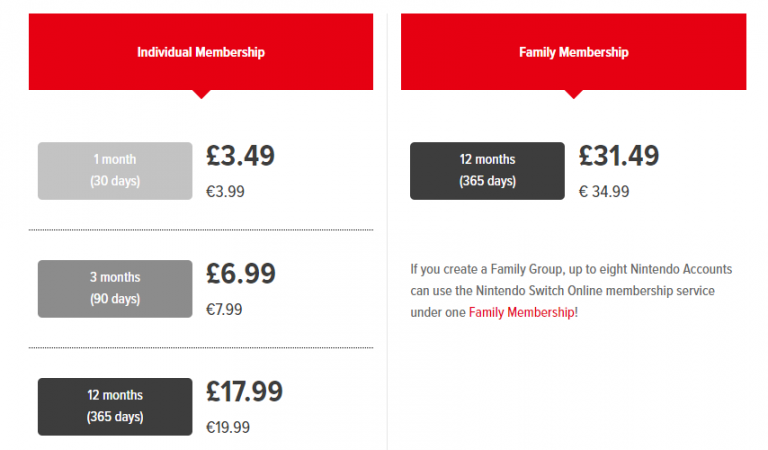The height and width of the screenshot is (450, 768).
Task: Click the €19.99 euro price
Action: (228, 427)
